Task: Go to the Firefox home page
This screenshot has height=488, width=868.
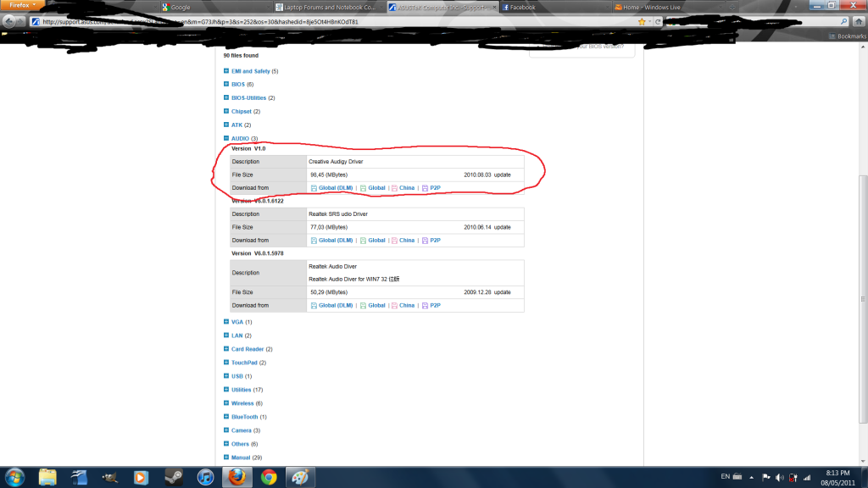Action: click(859, 21)
